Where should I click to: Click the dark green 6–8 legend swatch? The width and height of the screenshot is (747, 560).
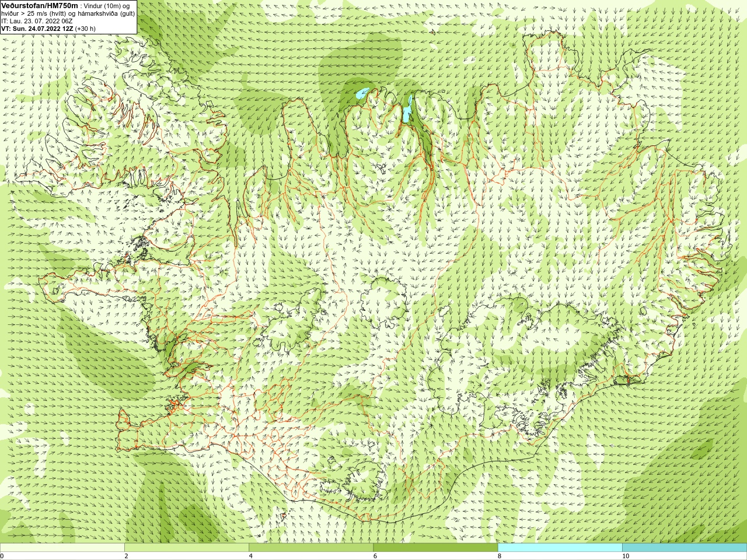click(435, 548)
